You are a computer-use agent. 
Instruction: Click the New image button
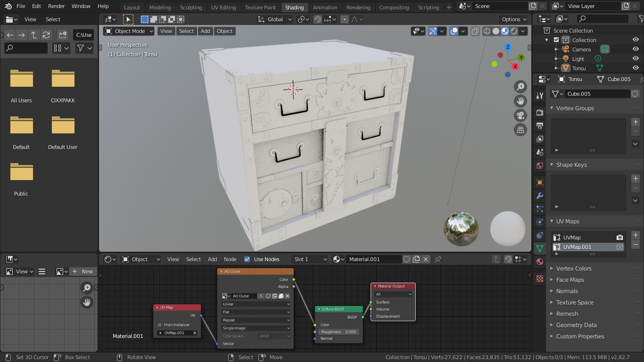point(83,271)
